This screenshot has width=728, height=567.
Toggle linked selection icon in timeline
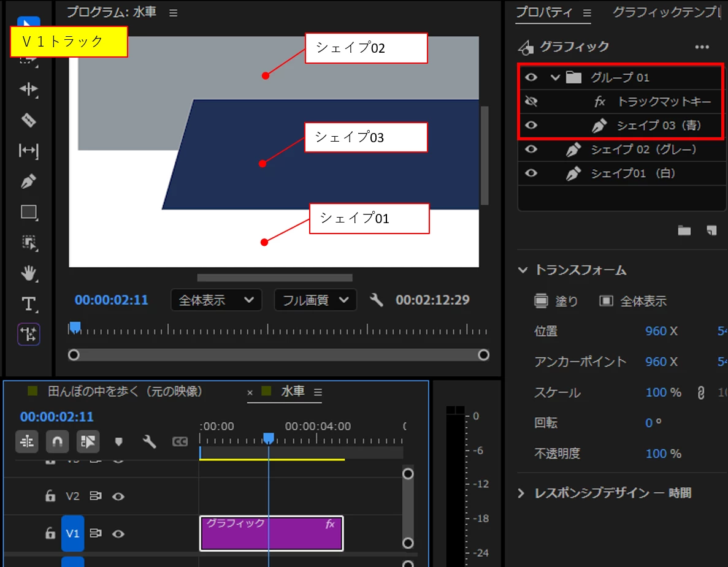pyautogui.click(x=88, y=441)
